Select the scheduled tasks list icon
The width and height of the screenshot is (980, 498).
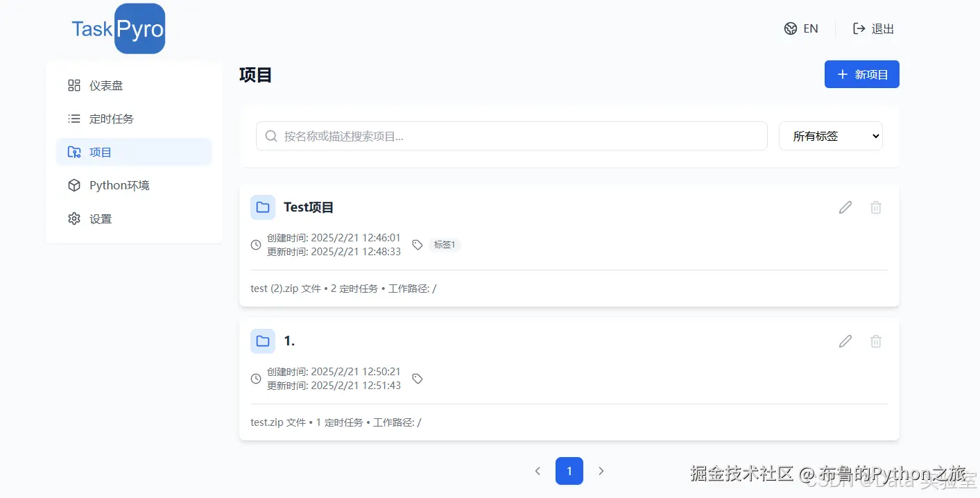[74, 118]
